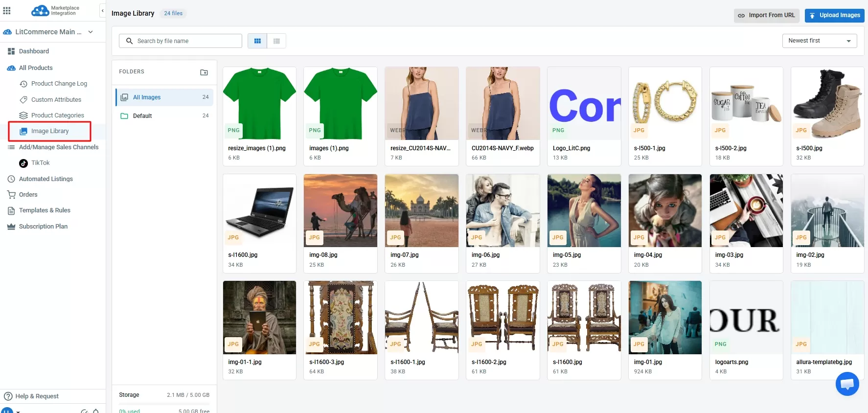The width and height of the screenshot is (868, 413).
Task: Open Product Categories page
Action: click(57, 115)
